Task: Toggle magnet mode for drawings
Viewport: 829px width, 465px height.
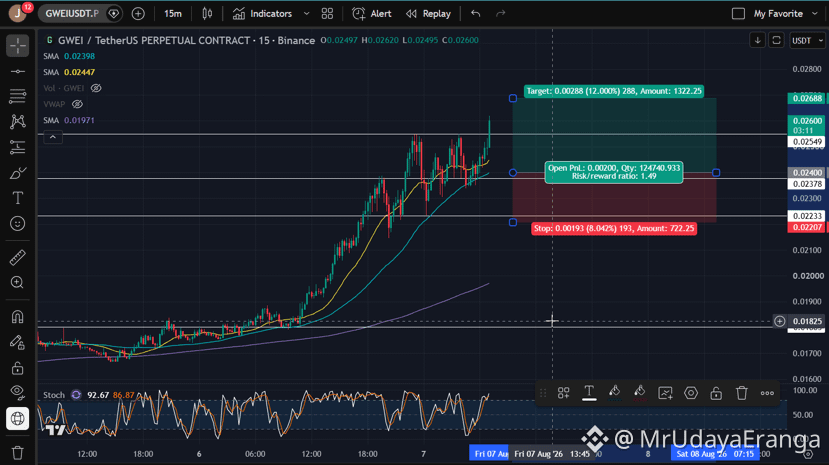Action: coord(17,317)
